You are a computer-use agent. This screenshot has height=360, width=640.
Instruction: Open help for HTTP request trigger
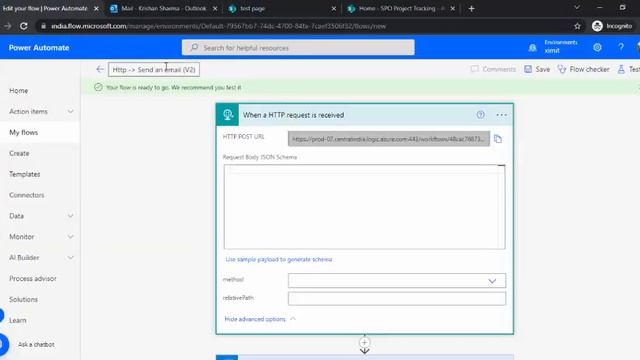pyautogui.click(x=480, y=115)
